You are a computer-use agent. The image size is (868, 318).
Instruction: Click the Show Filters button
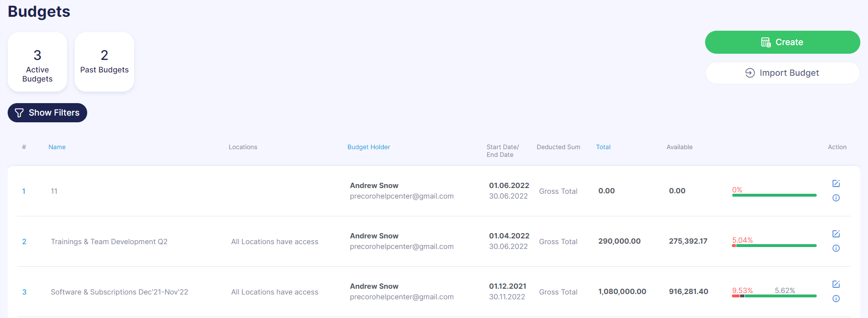pos(47,113)
